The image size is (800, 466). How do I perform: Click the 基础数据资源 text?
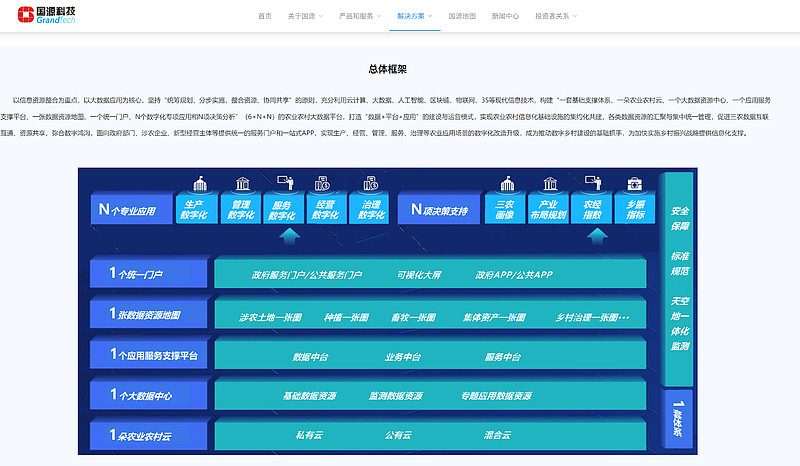[x=310, y=396]
